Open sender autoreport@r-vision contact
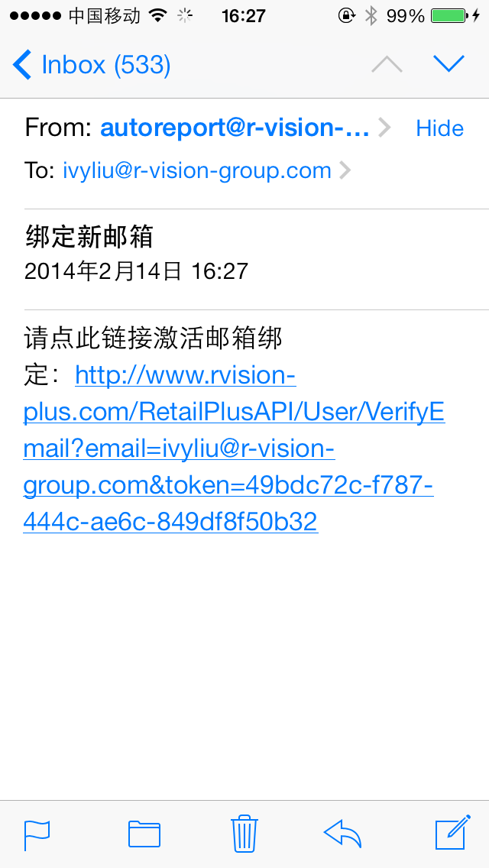The width and height of the screenshot is (489, 868). [x=235, y=128]
